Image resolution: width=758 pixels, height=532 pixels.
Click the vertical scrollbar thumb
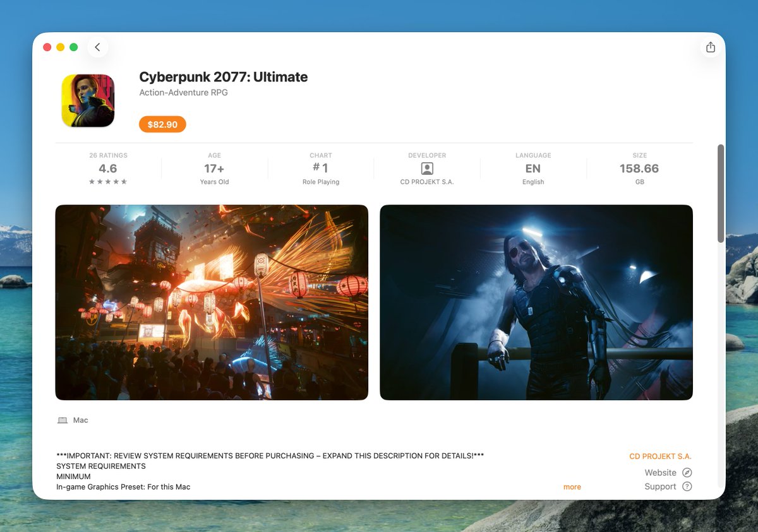point(721,193)
